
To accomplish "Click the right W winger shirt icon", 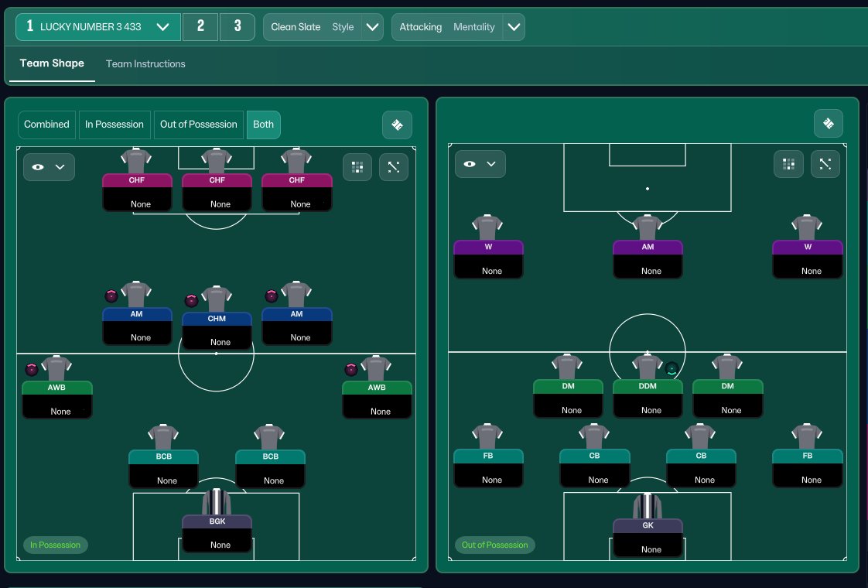I will [807, 227].
